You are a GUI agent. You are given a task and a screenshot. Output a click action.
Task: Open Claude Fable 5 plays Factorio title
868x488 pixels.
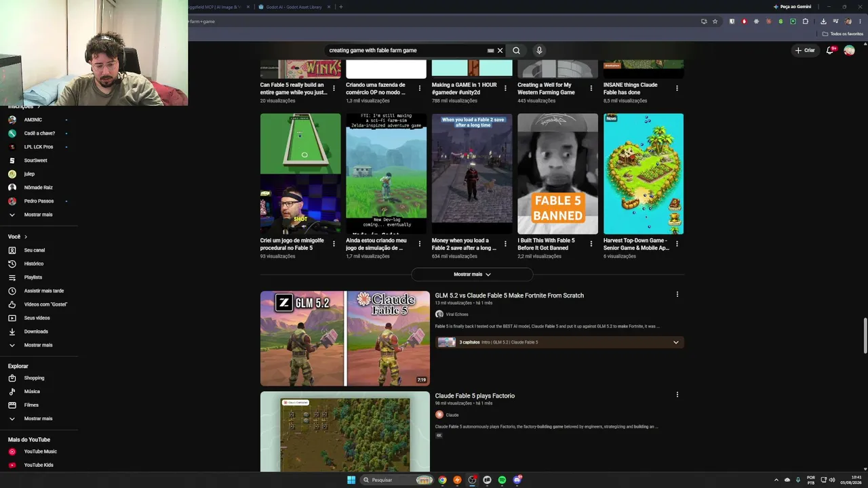click(475, 396)
